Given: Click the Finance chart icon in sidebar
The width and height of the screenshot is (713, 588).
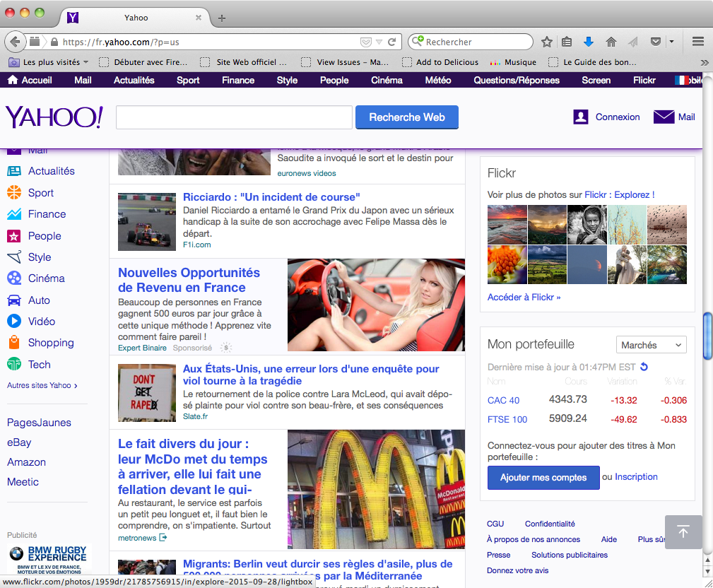Looking at the screenshot, I should (x=14, y=213).
